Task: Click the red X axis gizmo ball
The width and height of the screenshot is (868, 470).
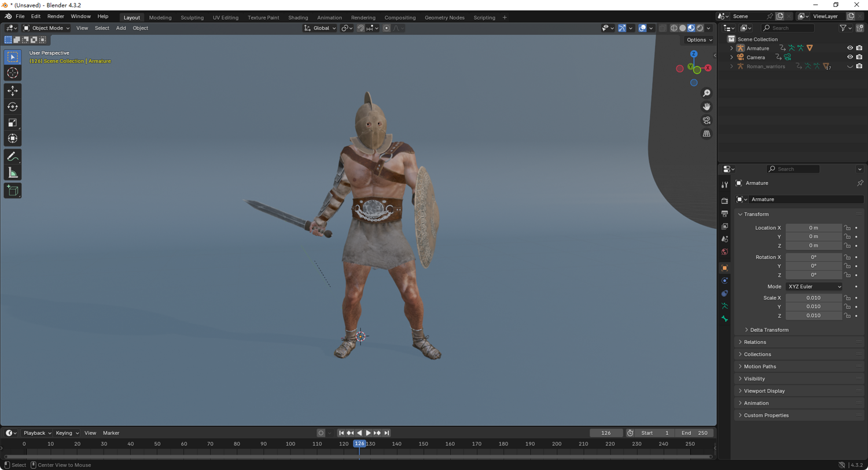Action: (708, 68)
